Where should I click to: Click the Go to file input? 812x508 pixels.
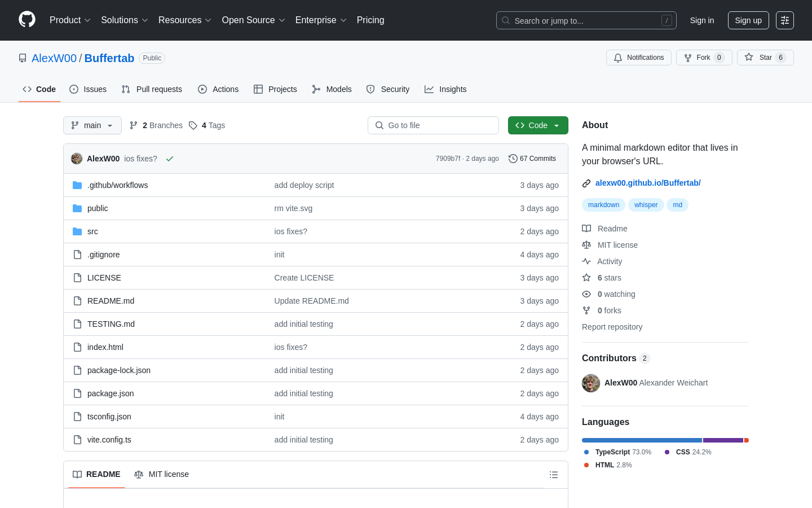(x=433, y=125)
